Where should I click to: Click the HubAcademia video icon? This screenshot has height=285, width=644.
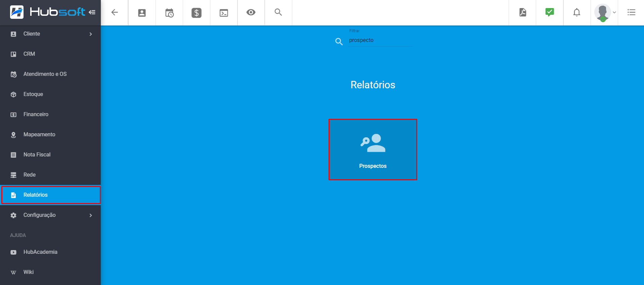click(x=13, y=252)
